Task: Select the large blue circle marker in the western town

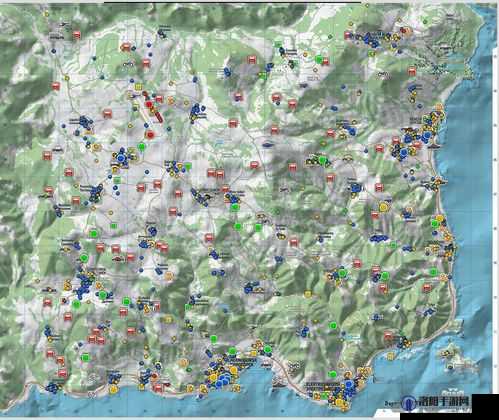Action: pyautogui.click(x=122, y=158)
